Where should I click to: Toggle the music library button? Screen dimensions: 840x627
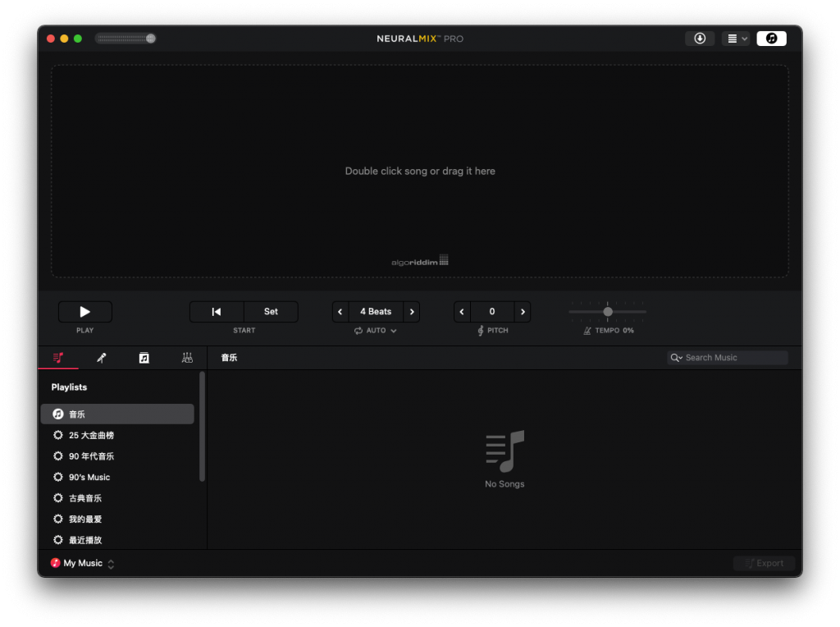coord(771,38)
